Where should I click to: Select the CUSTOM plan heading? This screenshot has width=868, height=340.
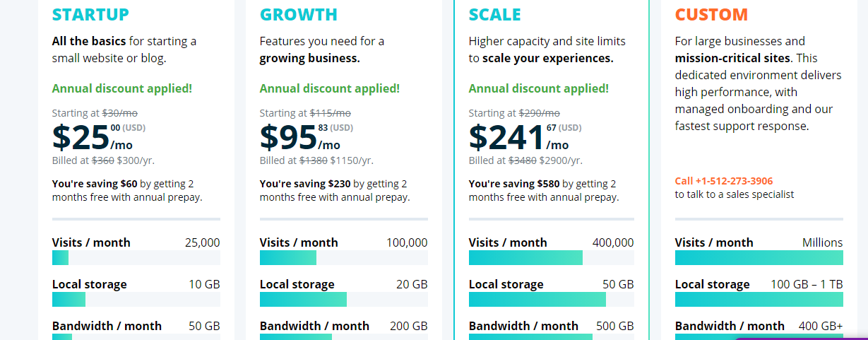[x=711, y=15]
